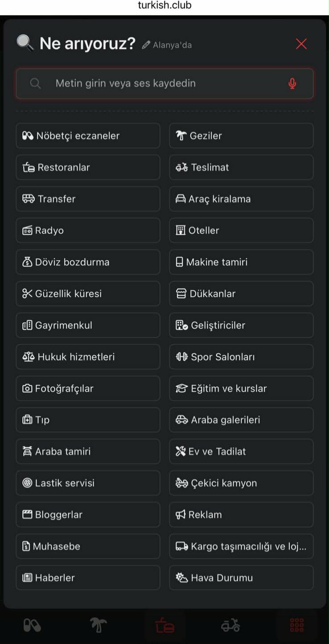Tap the palm tree icon in bottom bar

pos(98,625)
